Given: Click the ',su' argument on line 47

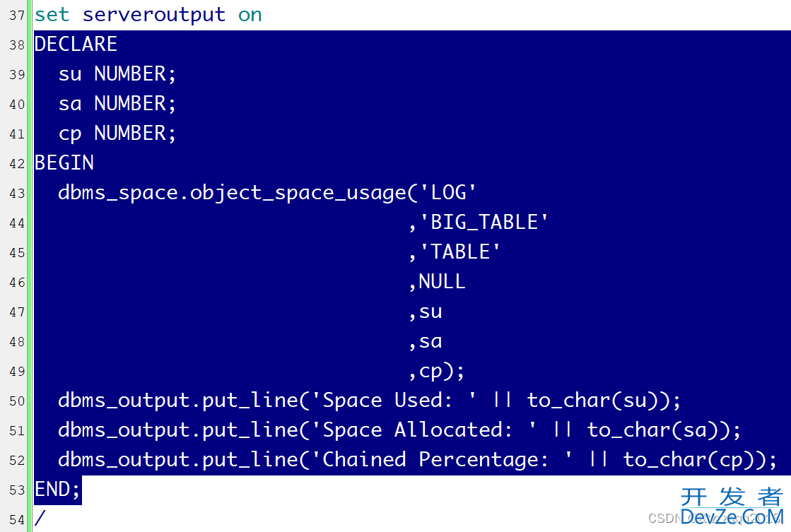Looking at the screenshot, I should [x=425, y=312].
